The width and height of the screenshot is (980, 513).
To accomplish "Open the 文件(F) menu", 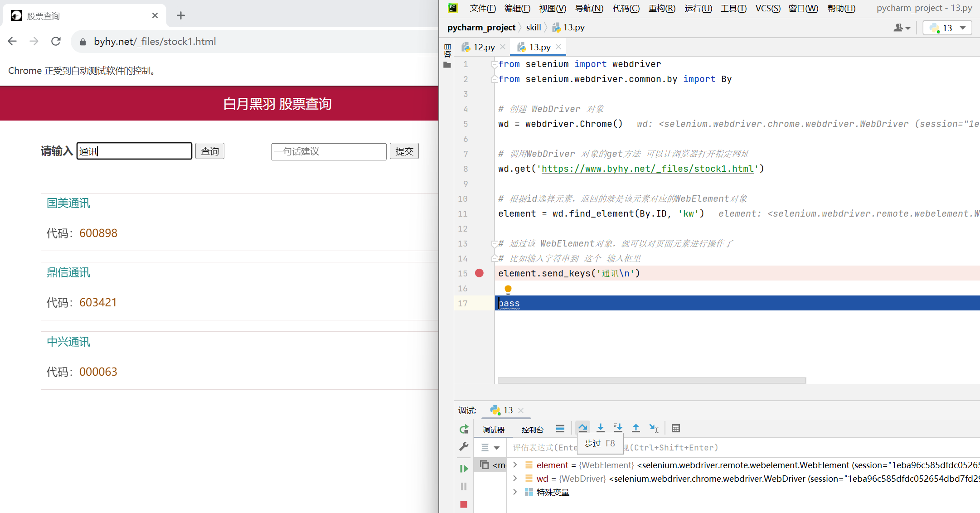I will 483,8.
